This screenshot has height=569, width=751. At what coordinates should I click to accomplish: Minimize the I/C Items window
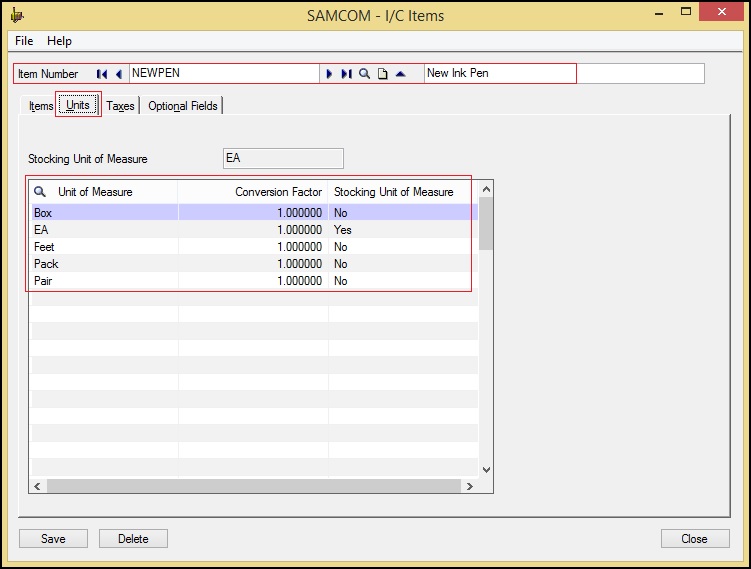pyautogui.click(x=659, y=13)
